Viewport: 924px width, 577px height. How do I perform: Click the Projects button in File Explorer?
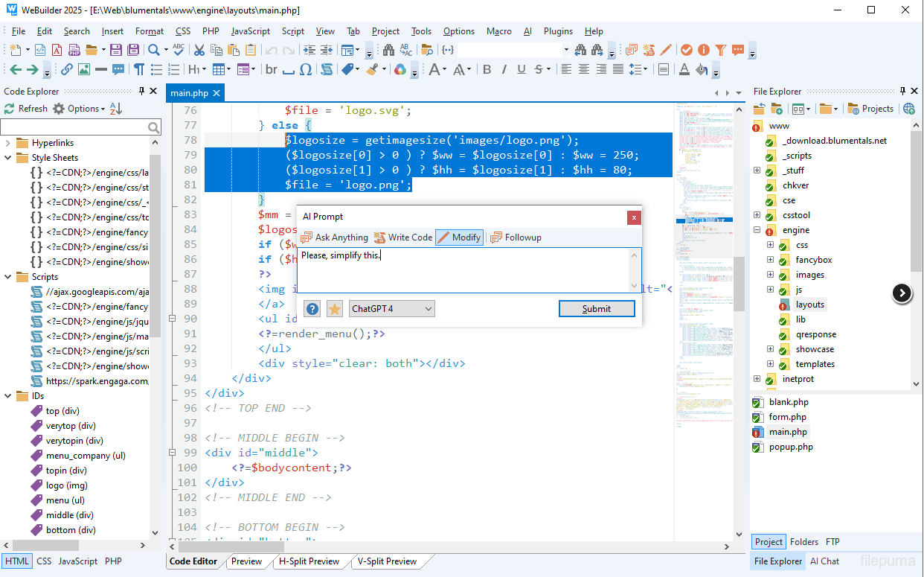[x=870, y=109]
